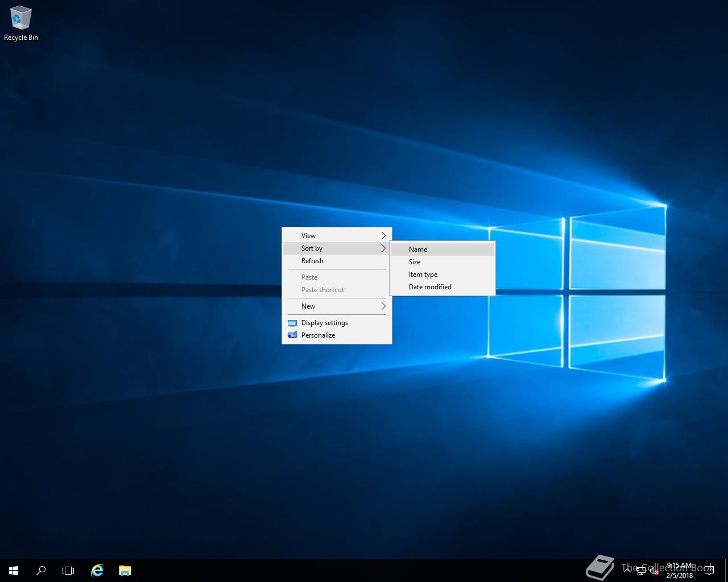Click Refresh in the context menu
Image resolution: width=728 pixels, height=582 pixels.
(337, 260)
